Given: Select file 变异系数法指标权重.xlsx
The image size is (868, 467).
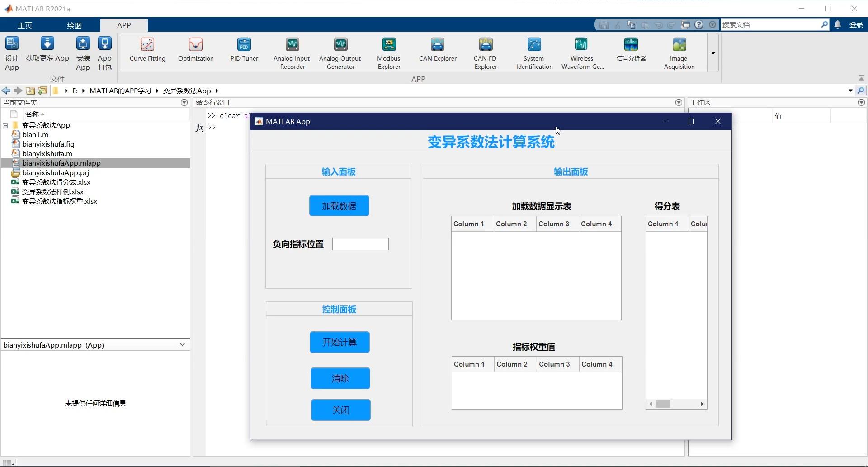Looking at the screenshot, I should (x=60, y=201).
